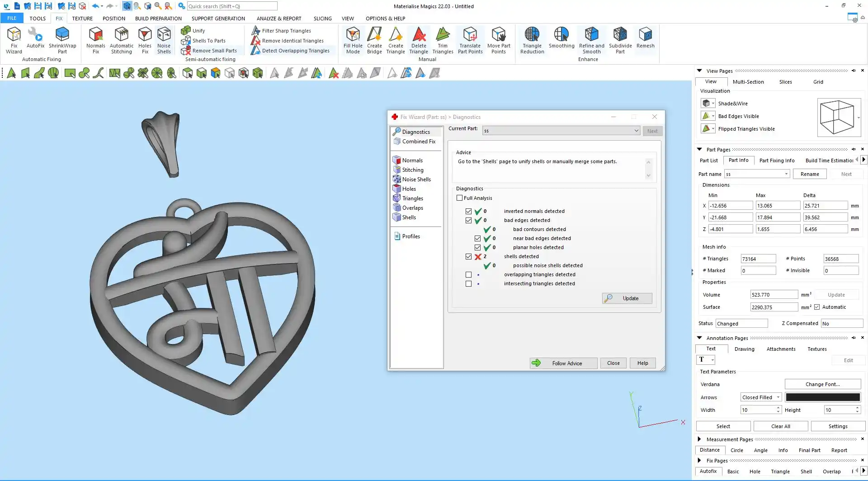Screen dimensions: 868x481
Task: Check overlapping triangles detected option
Action: tap(468, 274)
